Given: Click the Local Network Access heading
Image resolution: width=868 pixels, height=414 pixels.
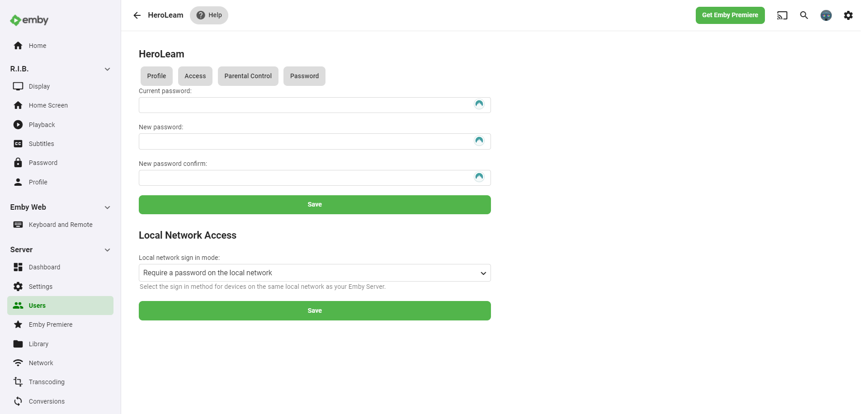Looking at the screenshot, I should (188, 235).
